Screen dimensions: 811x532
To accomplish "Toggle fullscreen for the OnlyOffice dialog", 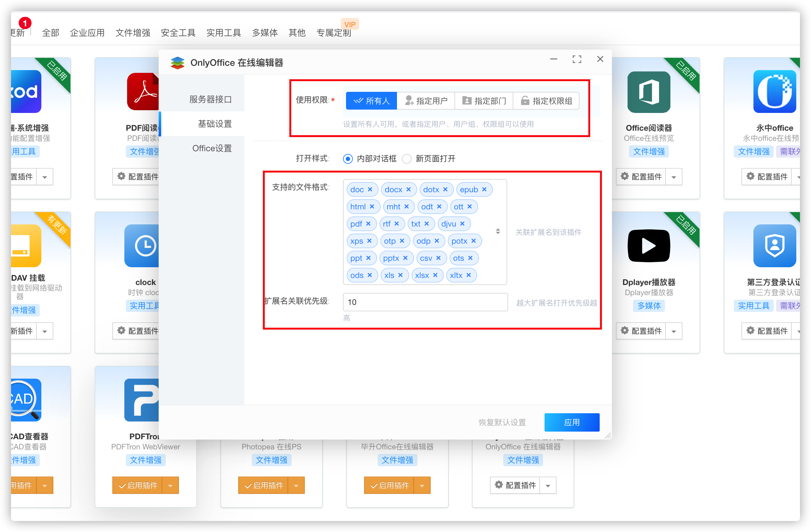I will pyautogui.click(x=577, y=59).
